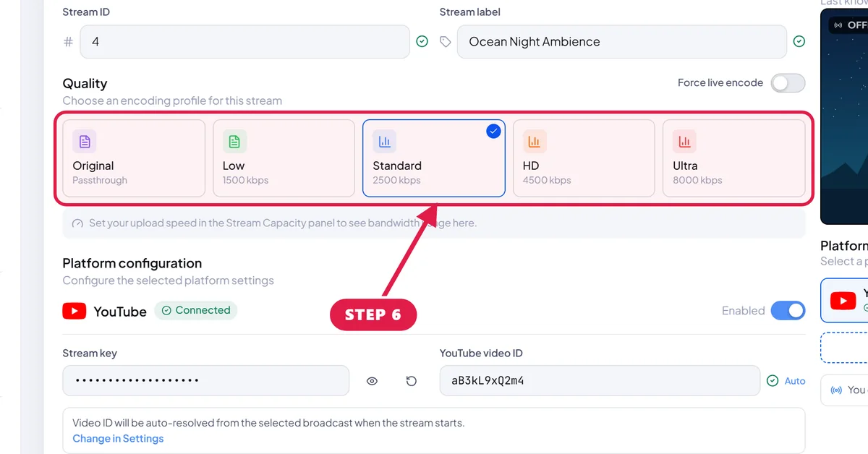Click the blue Standard bar-chart icon
This screenshot has height=454, width=868.
[384, 142]
